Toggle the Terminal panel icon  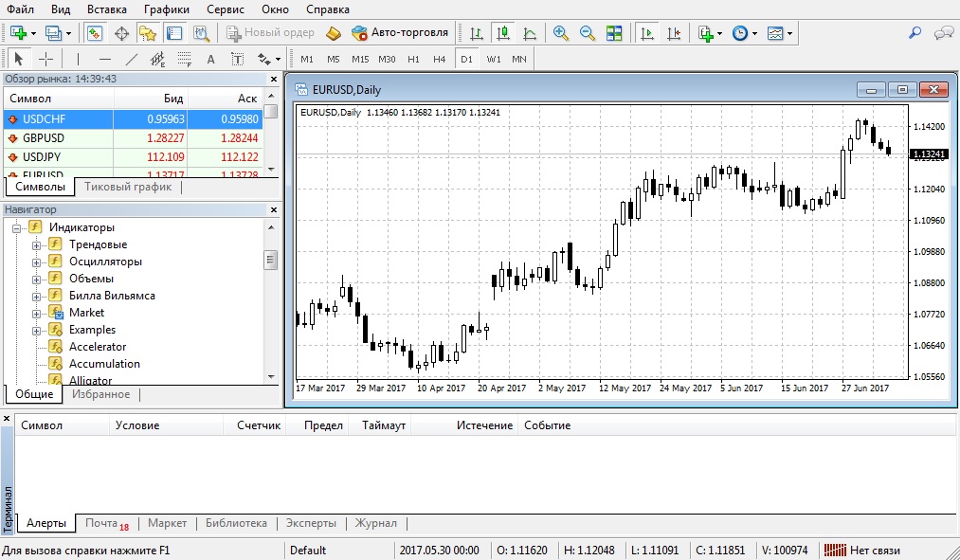coord(174,33)
